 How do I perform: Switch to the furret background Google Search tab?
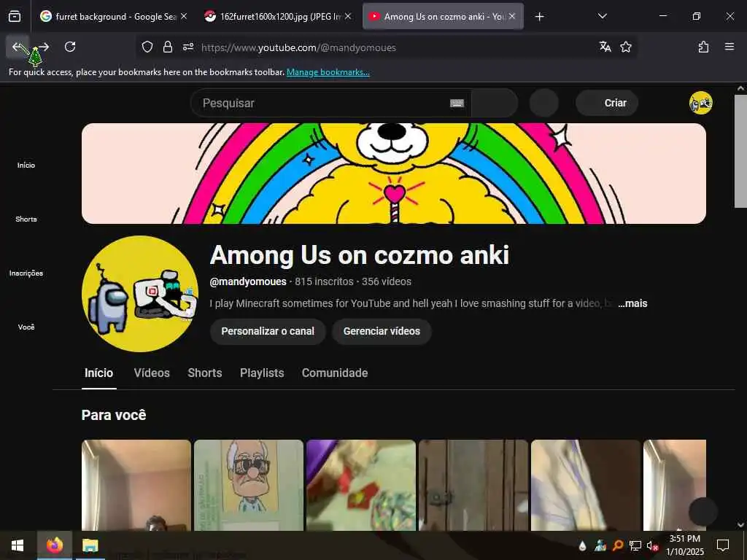[x=113, y=17]
